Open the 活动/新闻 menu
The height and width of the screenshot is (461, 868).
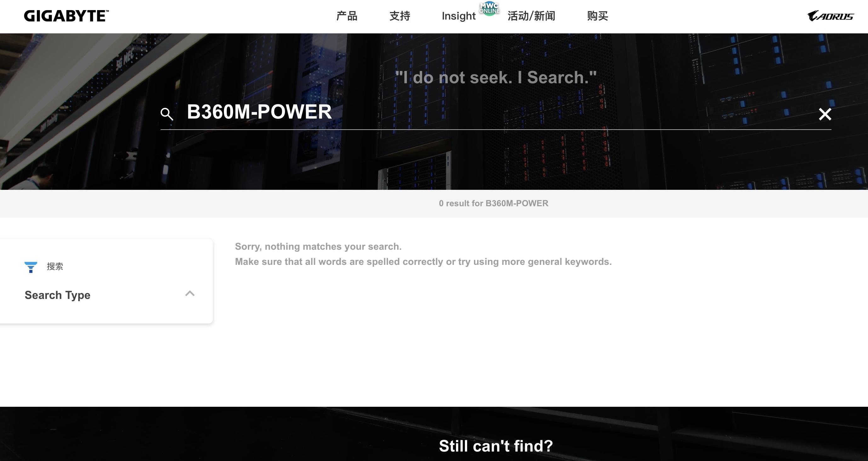point(531,16)
